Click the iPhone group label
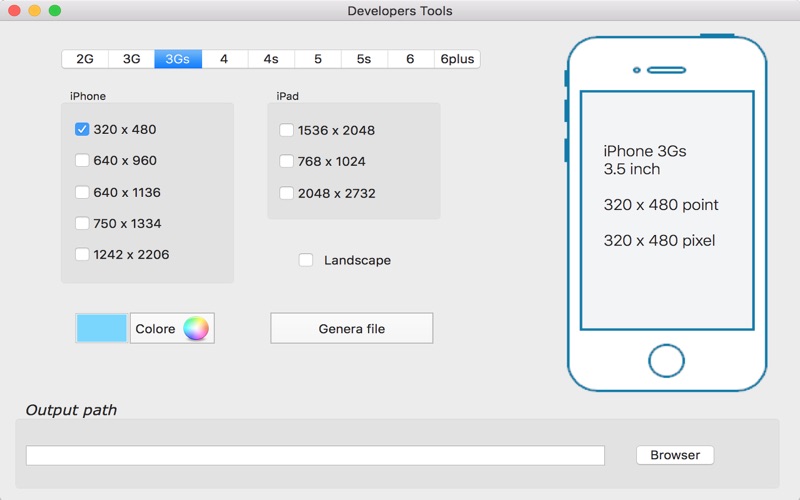Image resolution: width=800 pixels, height=500 pixels. (88, 96)
